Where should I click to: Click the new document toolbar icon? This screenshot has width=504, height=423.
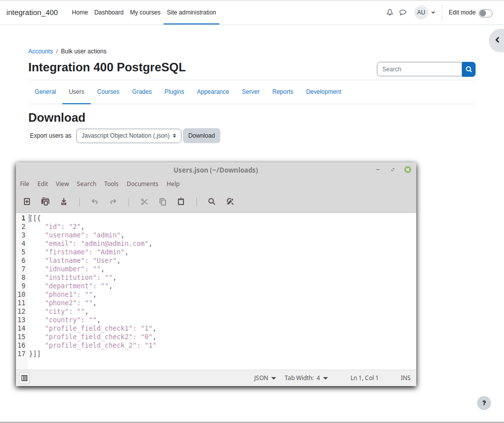pyautogui.click(x=27, y=202)
